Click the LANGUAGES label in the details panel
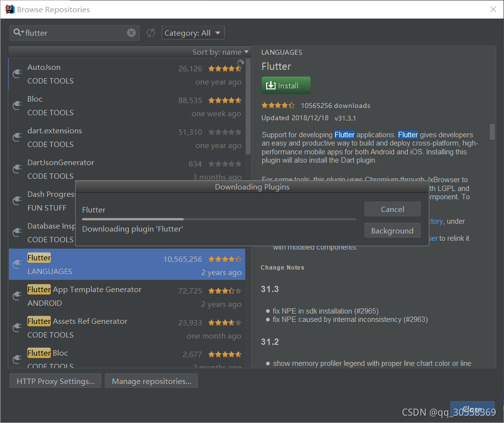Screen dimensions: 504x423 [x=282, y=52]
